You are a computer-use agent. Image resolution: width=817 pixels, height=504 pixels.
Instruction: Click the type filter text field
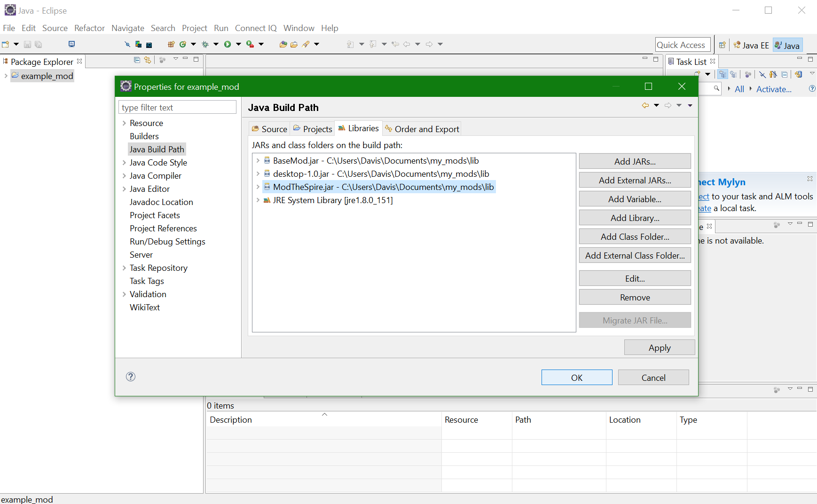tap(177, 107)
